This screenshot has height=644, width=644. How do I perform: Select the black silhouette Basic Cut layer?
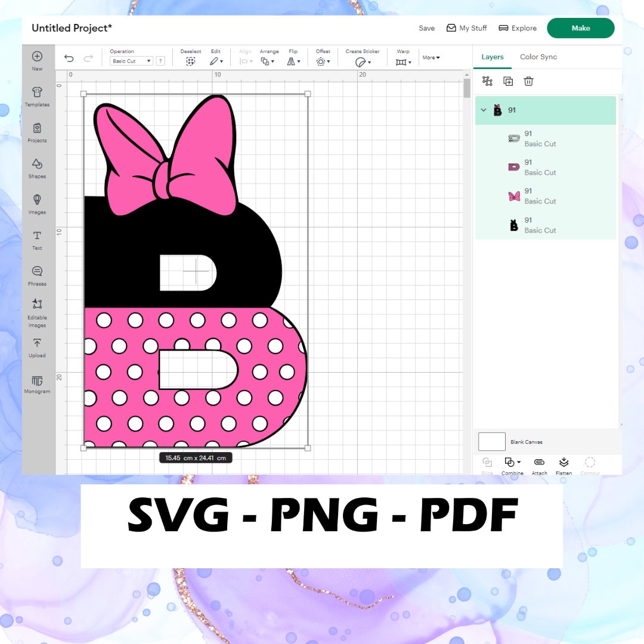546,225
